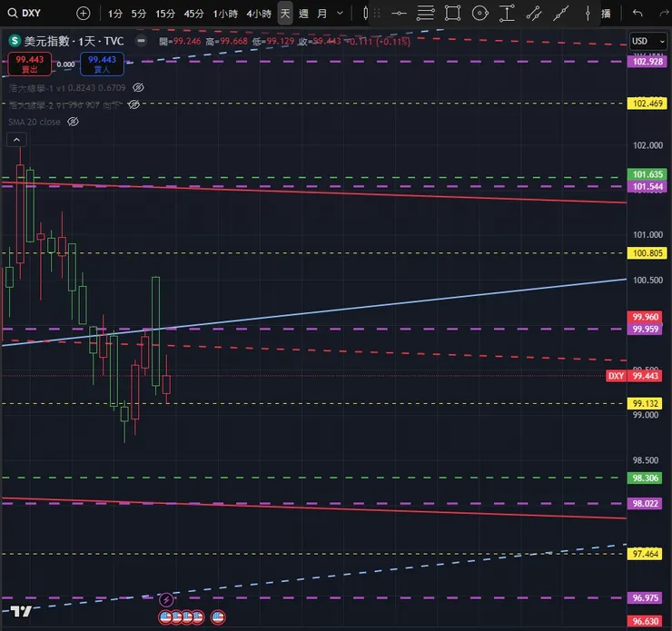Select the tall green candle near 100.500

pyautogui.click(x=155, y=331)
